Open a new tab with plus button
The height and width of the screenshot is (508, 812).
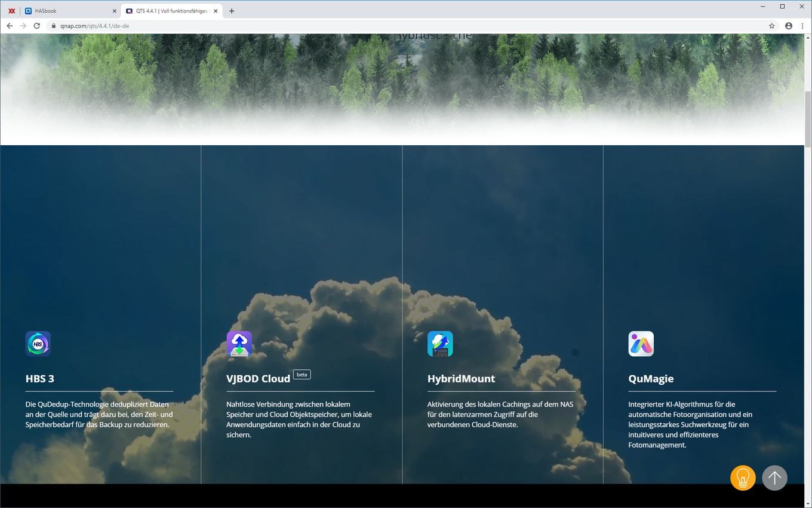(x=232, y=11)
